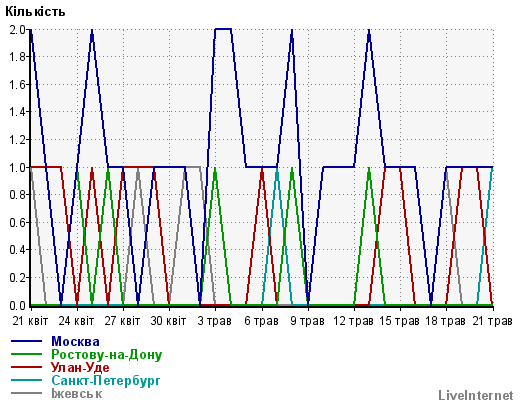The width and height of the screenshot is (520, 405).
Task: Click the green Ростову-на-Дону legend line swatch
Action: tap(26, 354)
